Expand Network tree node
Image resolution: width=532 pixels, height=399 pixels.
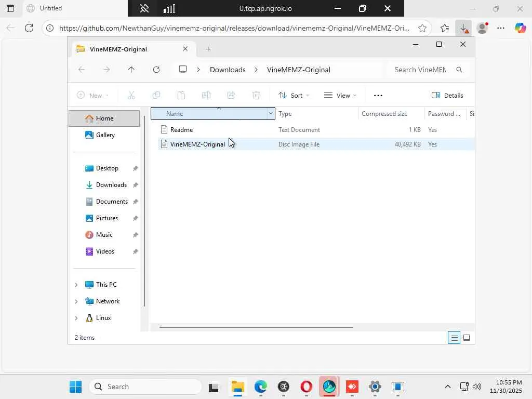pyautogui.click(x=76, y=301)
